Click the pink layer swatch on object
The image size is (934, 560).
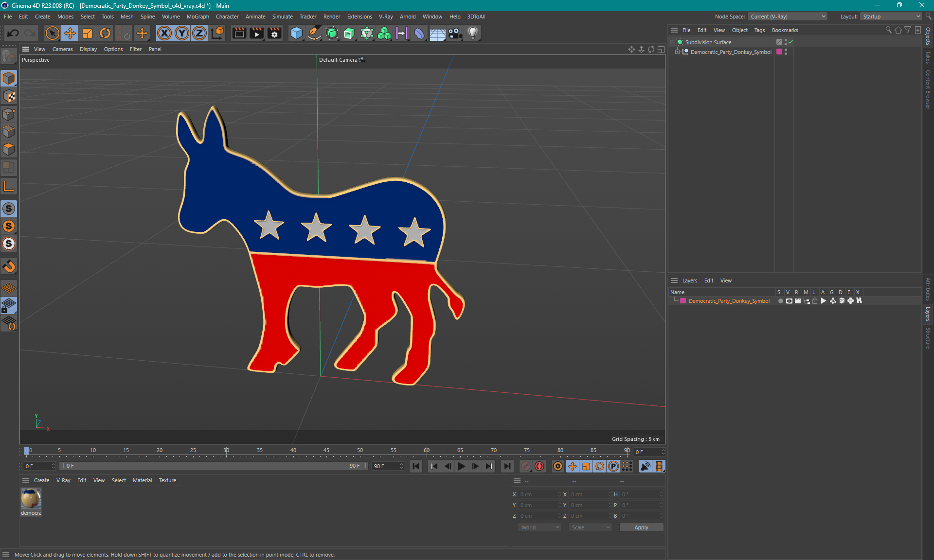[779, 52]
